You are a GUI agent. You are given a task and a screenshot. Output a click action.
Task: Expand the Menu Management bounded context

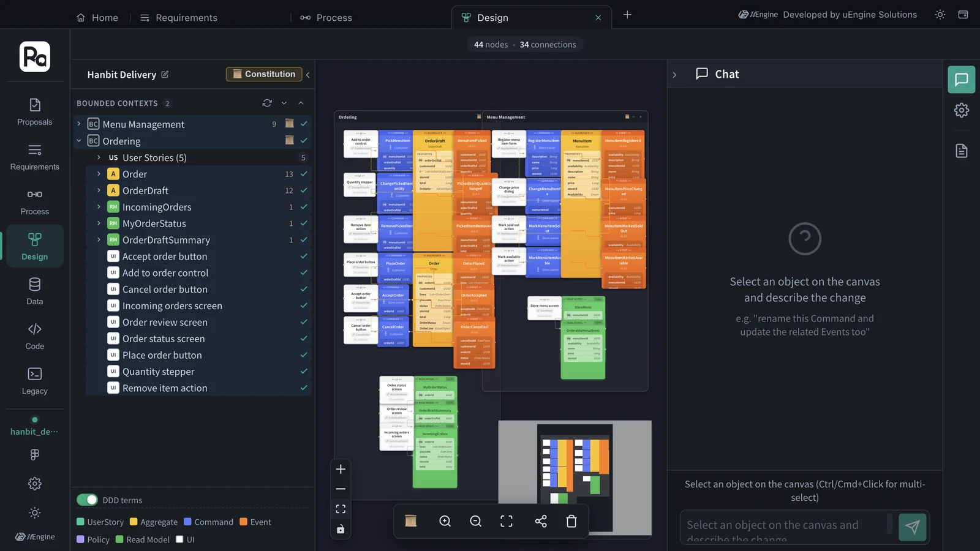tap(79, 124)
